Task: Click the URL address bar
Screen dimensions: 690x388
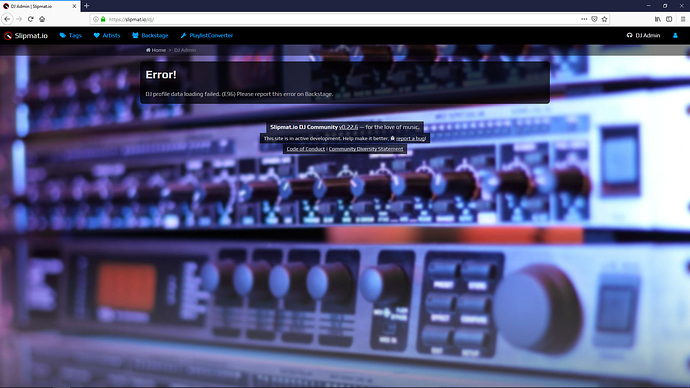Action: (x=343, y=19)
